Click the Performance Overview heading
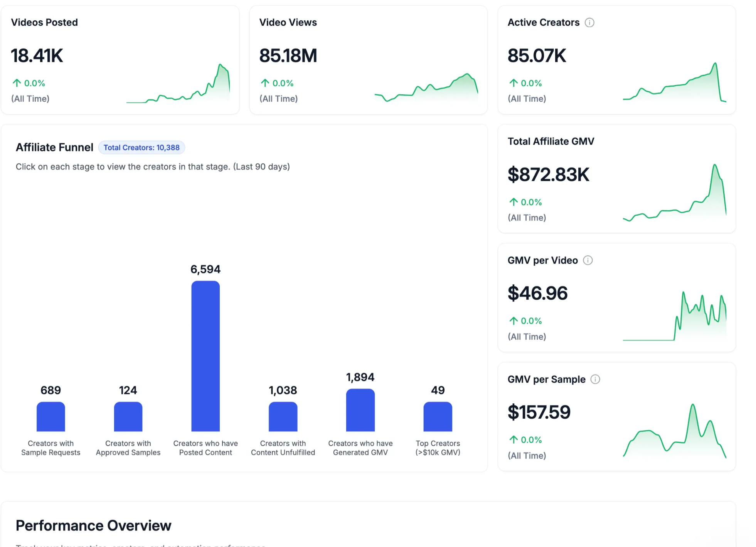The width and height of the screenshot is (756, 547). (93, 525)
